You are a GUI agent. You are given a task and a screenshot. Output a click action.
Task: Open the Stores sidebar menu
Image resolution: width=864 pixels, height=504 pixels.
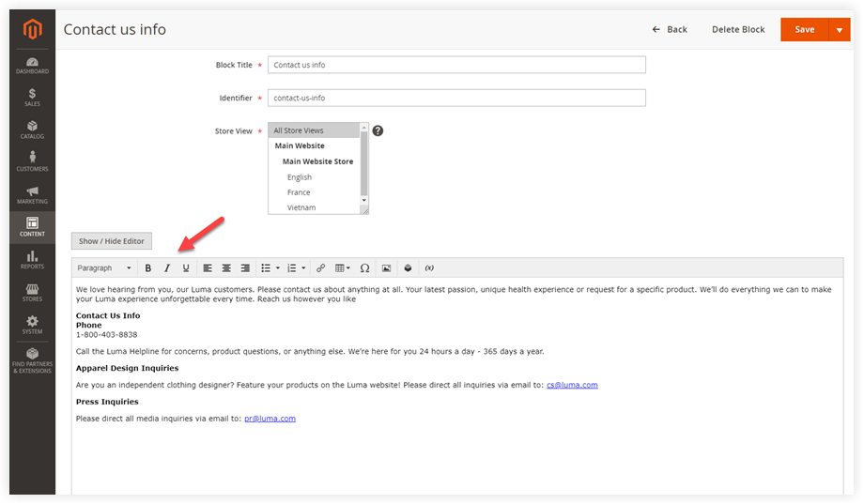32,293
